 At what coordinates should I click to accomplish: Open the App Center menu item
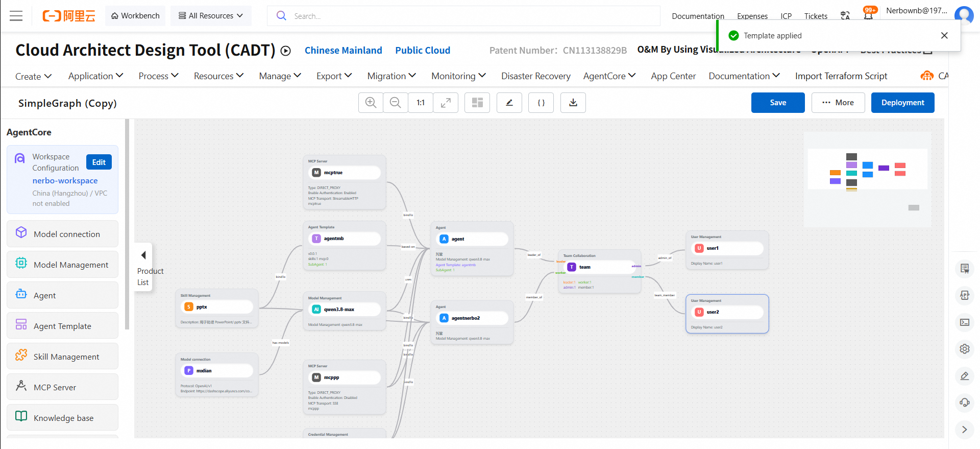(673, 76)
